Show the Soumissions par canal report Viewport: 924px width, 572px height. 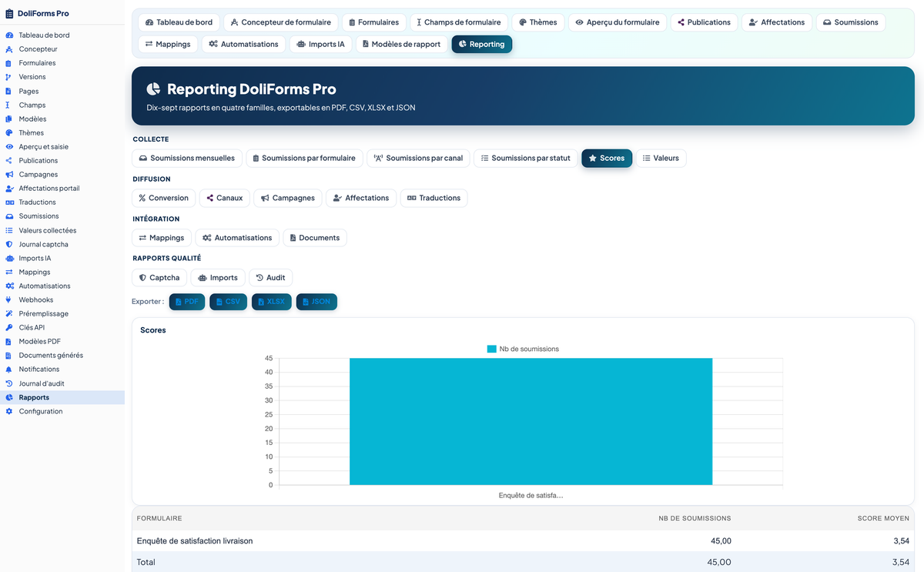coord(418,158)
